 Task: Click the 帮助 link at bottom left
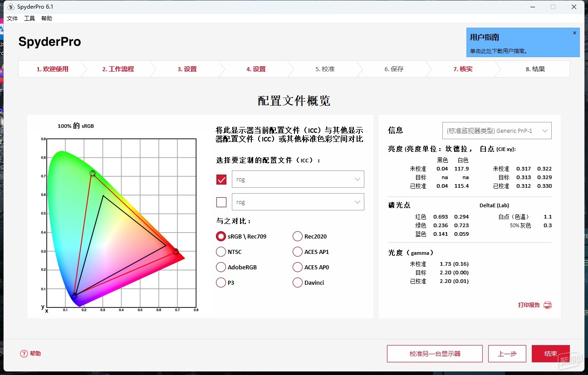click(x=35, y=354)
